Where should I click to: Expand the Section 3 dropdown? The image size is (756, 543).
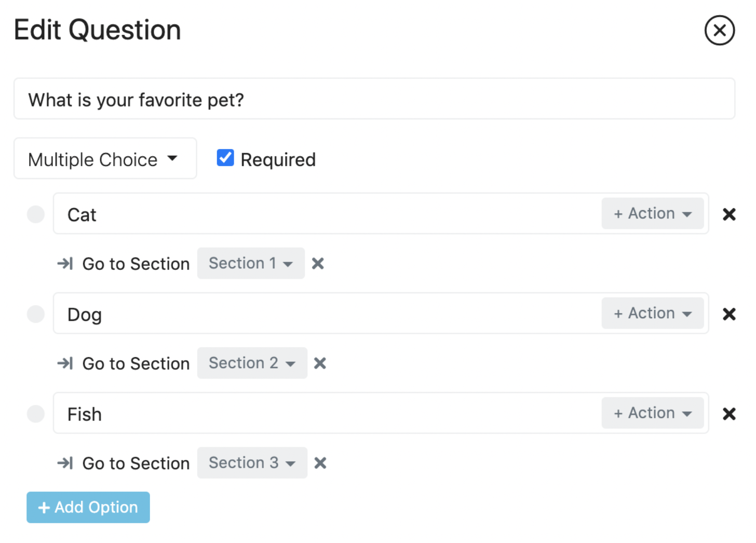click(x=252, y=463)
